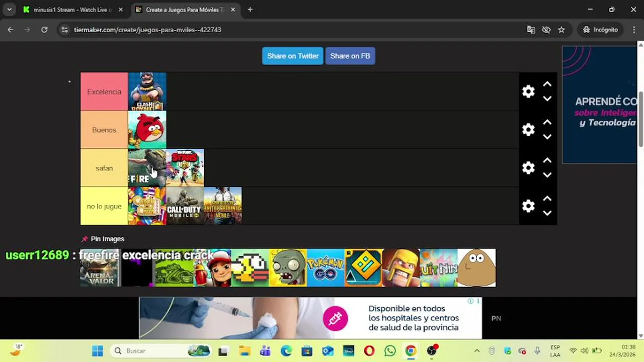Pick the green Snake game image
Screen dimensions: 644x362
(175, 268)
